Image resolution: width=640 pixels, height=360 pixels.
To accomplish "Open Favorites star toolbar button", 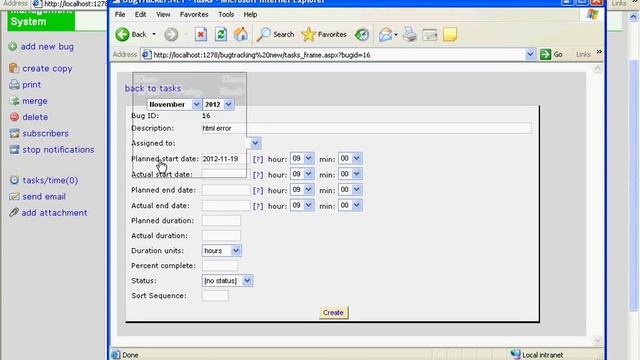I will pyautogui.click(x=324, y=35).
